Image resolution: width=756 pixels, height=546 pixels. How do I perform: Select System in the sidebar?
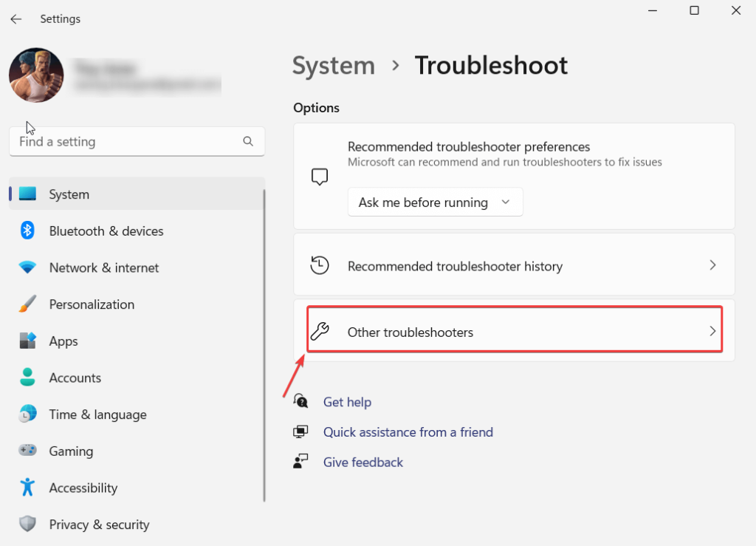69,194
